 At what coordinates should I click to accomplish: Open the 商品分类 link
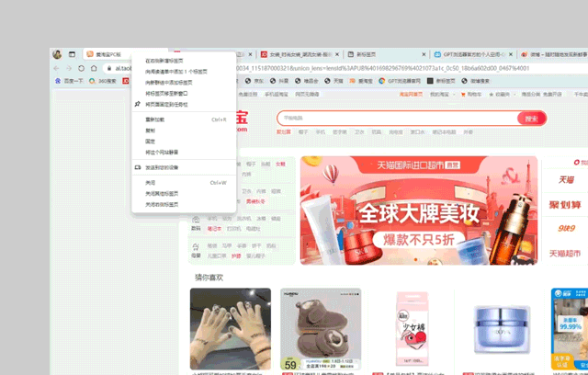[x=531, y=95]
